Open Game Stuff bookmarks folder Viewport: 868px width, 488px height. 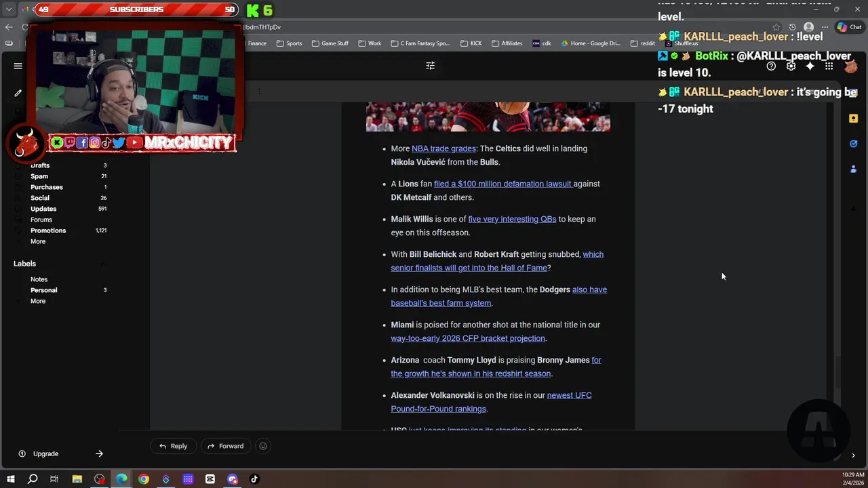pos(330,43)
